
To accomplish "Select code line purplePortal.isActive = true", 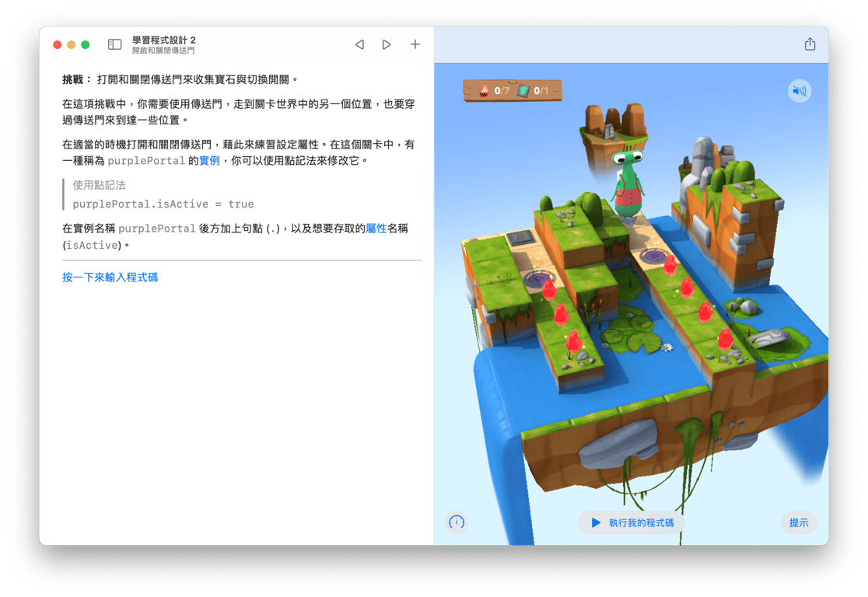I will point(163,204).
